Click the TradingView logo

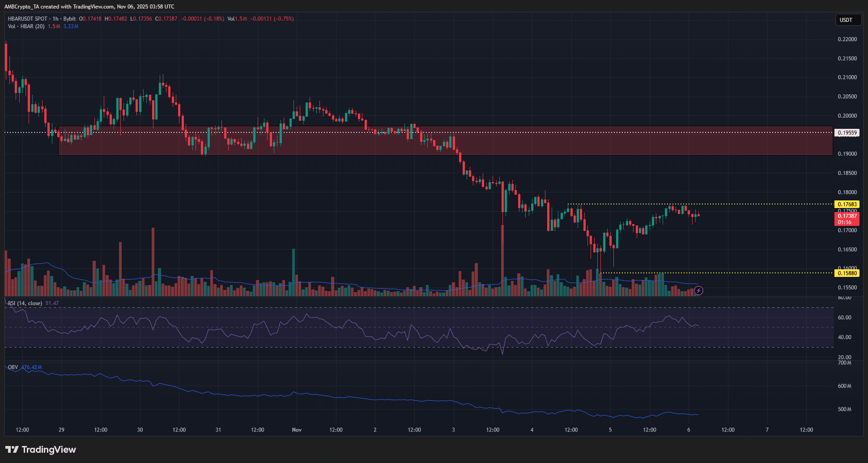(41, 450)
